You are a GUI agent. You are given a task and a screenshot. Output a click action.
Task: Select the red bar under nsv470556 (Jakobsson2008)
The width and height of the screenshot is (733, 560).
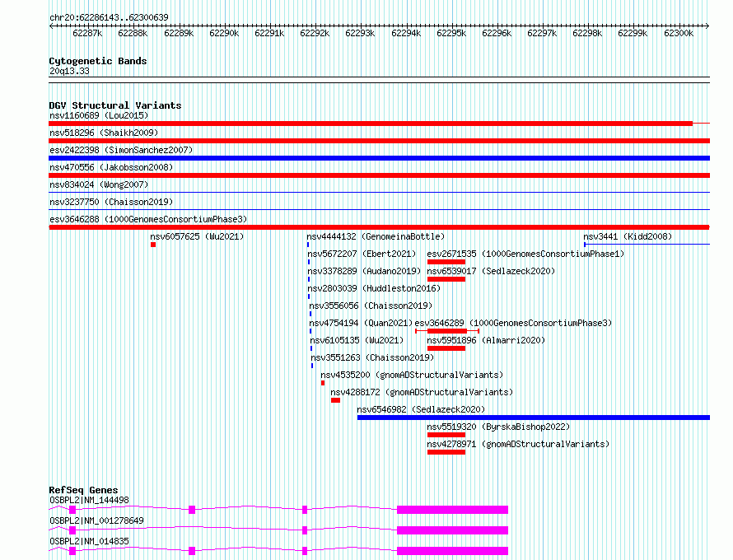point(379,175)
